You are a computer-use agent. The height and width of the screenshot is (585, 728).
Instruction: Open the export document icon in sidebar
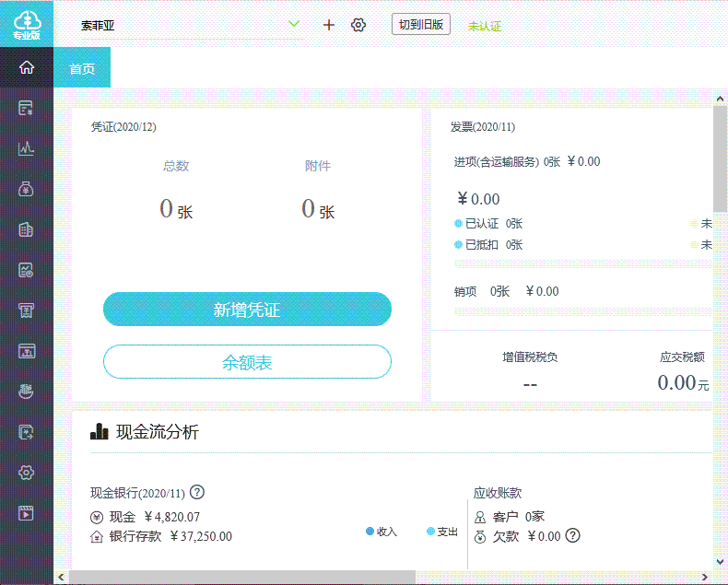pyautogui.click(x=26, y=432)
